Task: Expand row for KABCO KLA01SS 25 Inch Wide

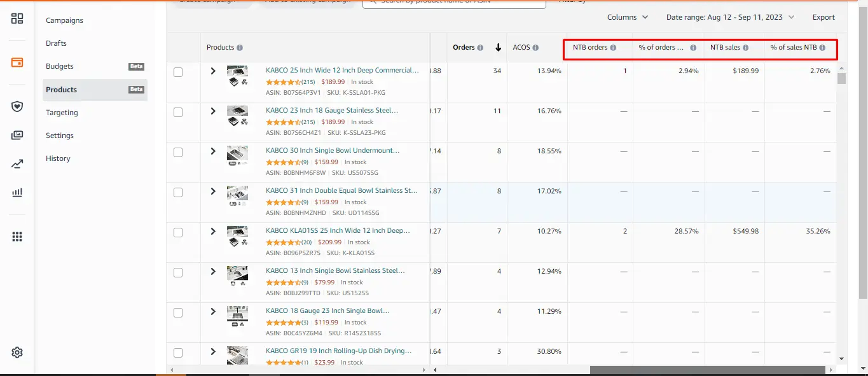Action: pos(214,231)
